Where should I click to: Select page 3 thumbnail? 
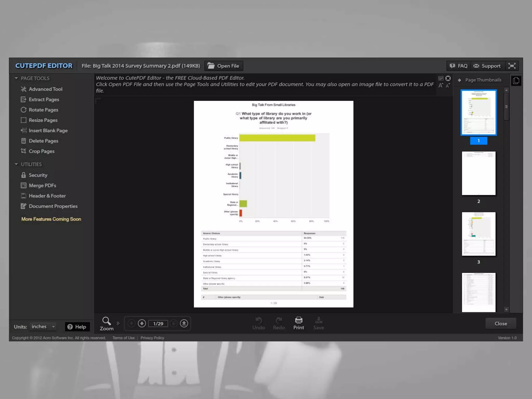[478, 234]
